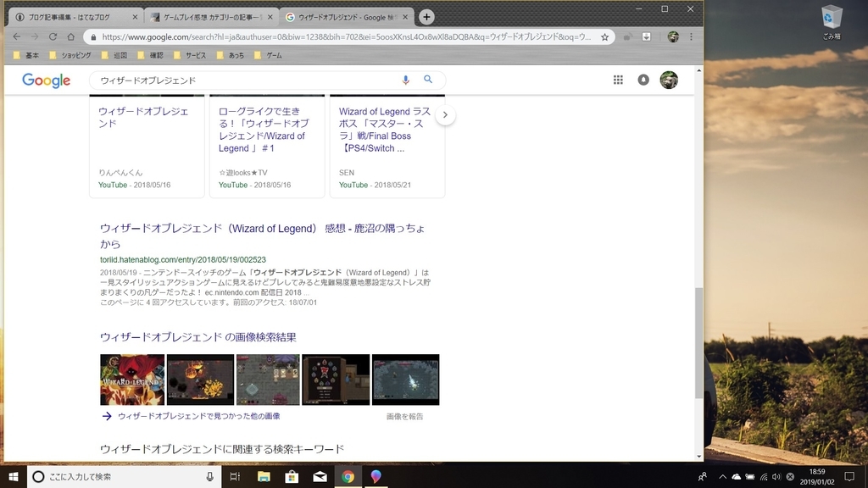Click the Chrome profile avatar in toolbar

(x=672, y=36)
